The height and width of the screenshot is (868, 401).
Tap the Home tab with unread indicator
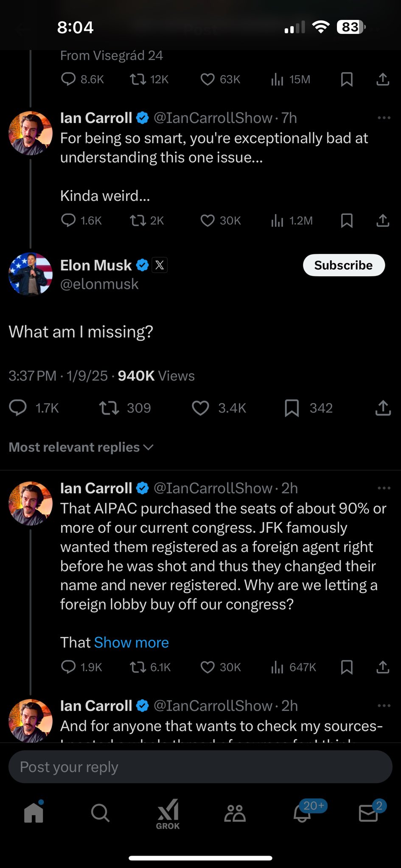click(x=34, y=812)
